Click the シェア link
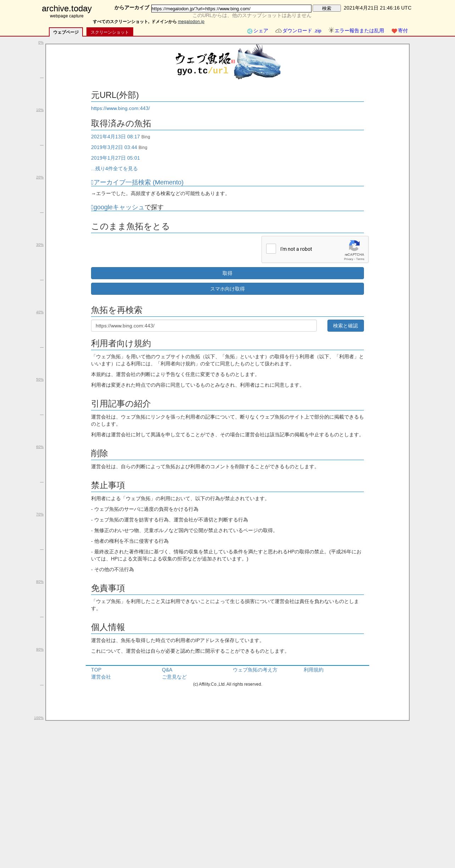 pos(261,31)
